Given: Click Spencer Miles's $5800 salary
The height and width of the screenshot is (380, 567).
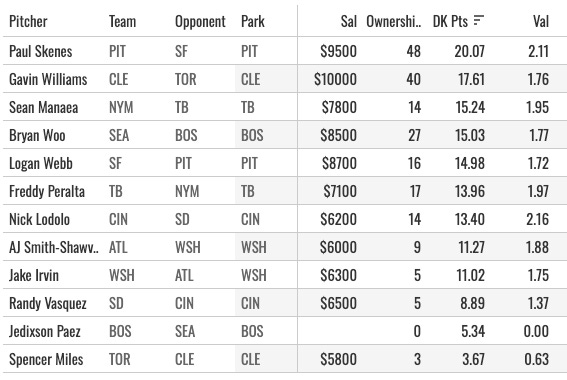Looking at the screenshot, I should tap(338, 359).
